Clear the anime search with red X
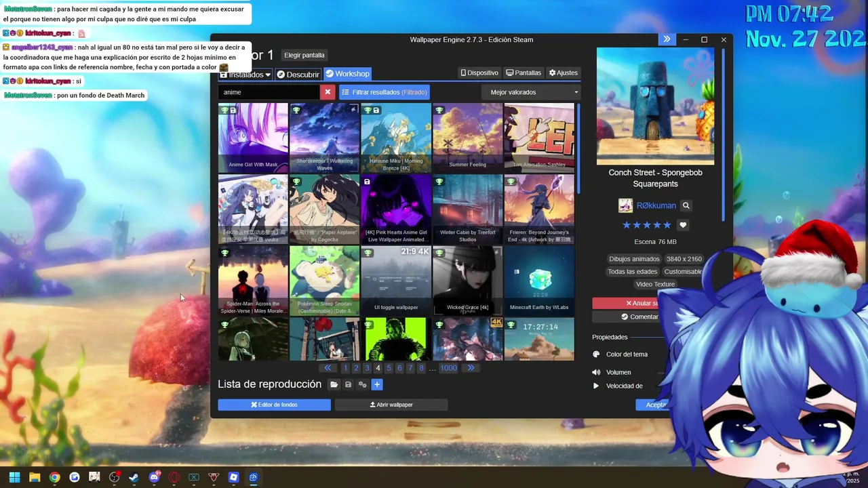868x488 pixels. coord(328,92)
